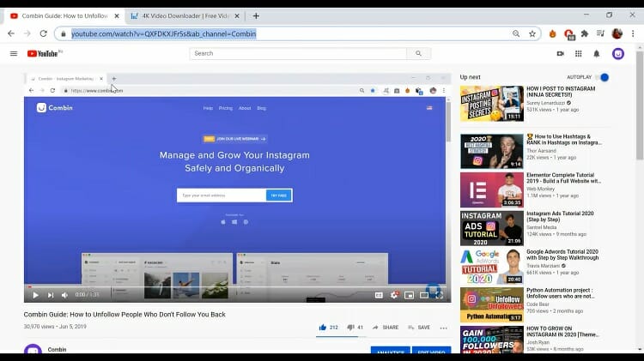The height and width of the screenshot is (361, 644).
Task: Go to YouTube home via logo
Action: pos(45,54)
